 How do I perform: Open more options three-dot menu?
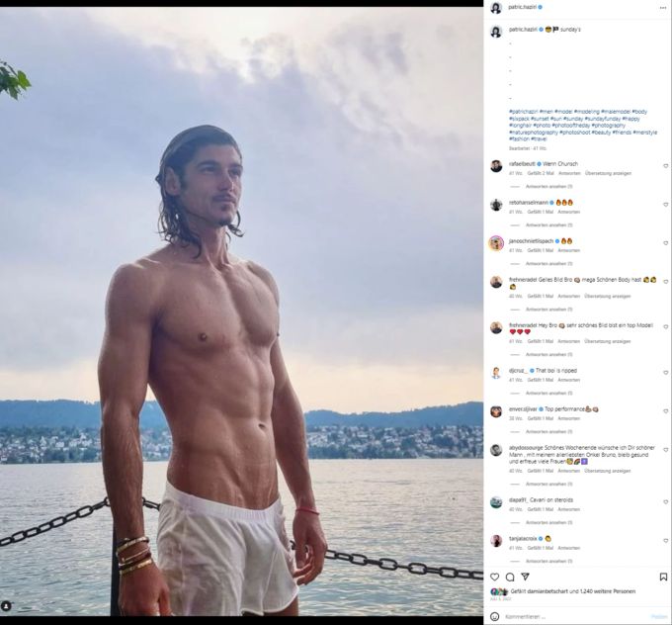click(x=663, y=8)
